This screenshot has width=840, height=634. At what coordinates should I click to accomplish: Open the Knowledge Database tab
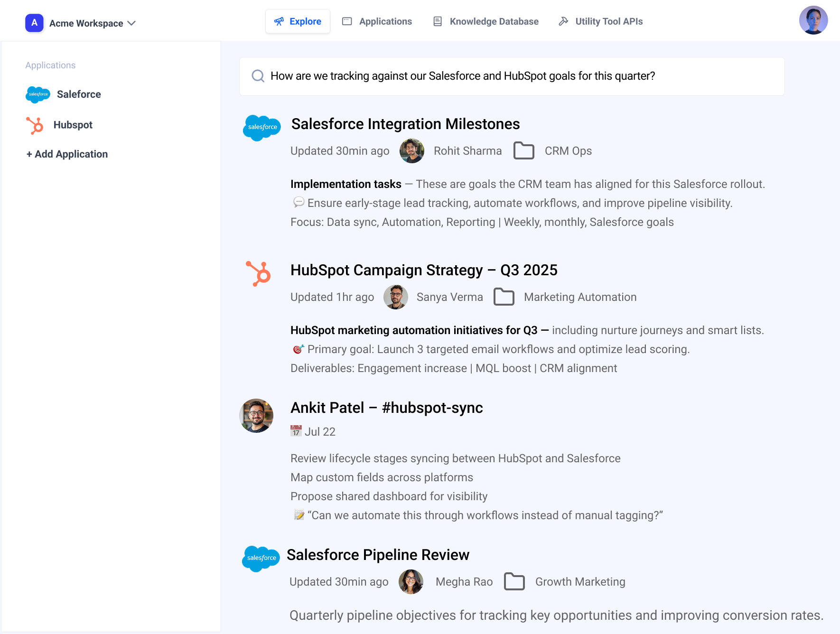tap(486, 21)
